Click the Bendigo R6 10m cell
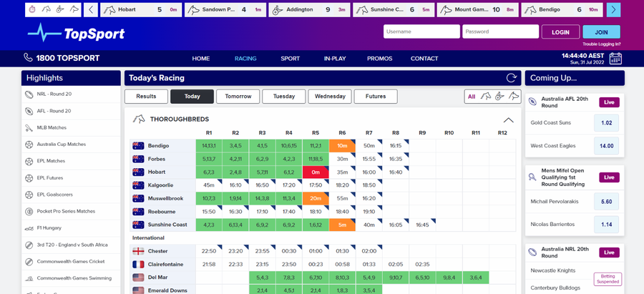This screenshot has height=294, width=644. pos(342,146)
